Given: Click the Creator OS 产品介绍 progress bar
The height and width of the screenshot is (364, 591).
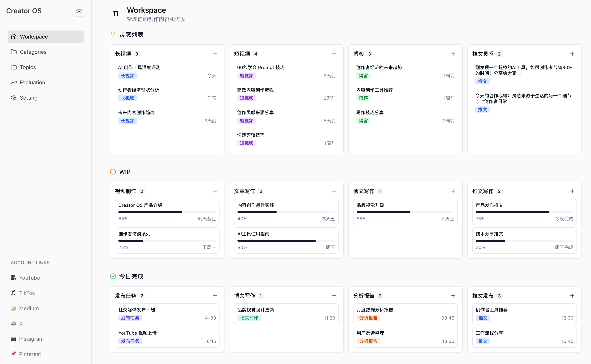Looking at the screenshot, I should pyautogui.click(x=167, y=212).
